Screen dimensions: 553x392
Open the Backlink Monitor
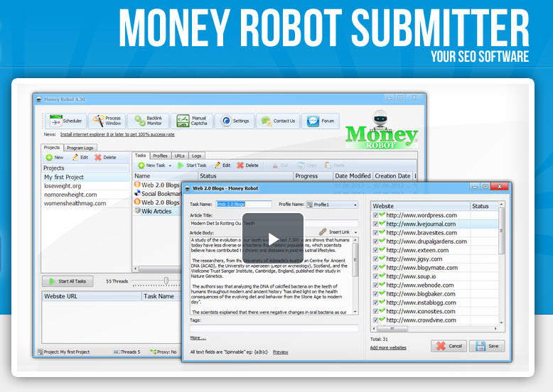click(149, 121)
